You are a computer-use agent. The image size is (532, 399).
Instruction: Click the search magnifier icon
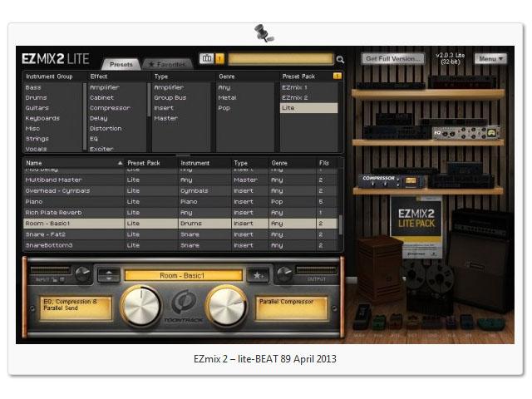pos(340,59)
